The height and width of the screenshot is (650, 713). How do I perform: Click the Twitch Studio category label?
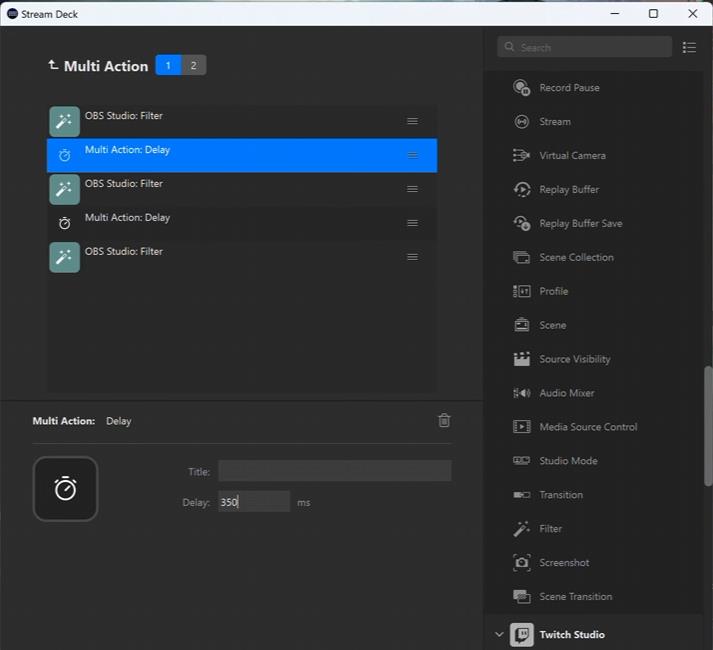(x=572, y=635)
